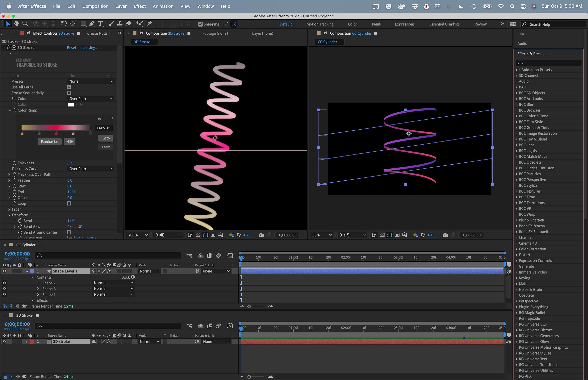Uncheck Use All Paths checkbox
This screenshot has width=588, height=380.
point(69,87)
